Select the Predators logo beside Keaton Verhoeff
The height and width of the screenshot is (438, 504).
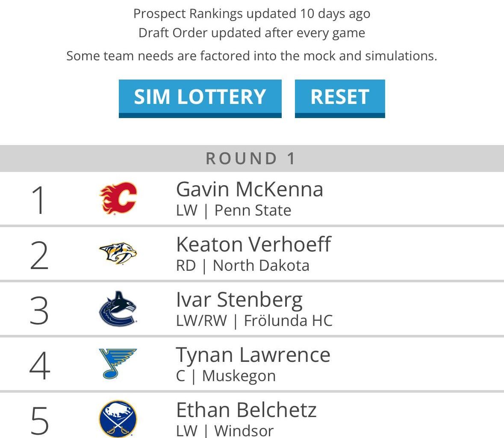click(x=118, y=253)
